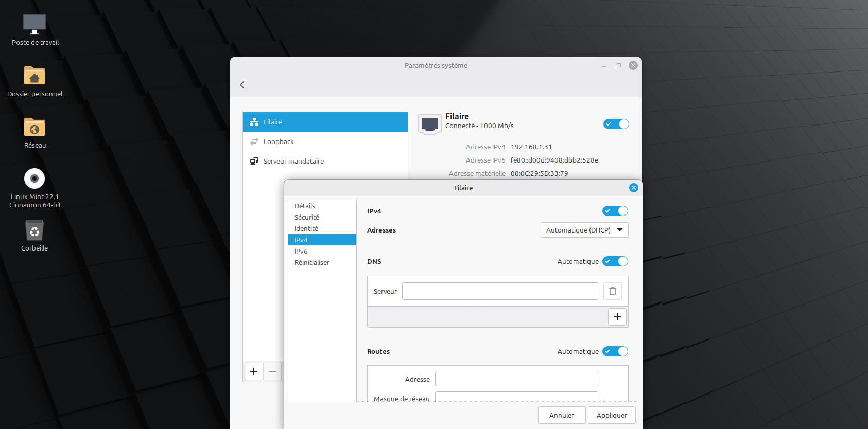Click the DNS Serveur input field

(x=499, y=291)
